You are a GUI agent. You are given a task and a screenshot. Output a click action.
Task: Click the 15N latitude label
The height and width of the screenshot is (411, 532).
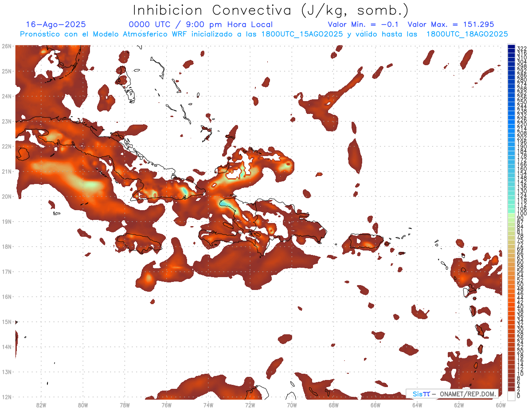pyautogui.click(x=6, y=322)
